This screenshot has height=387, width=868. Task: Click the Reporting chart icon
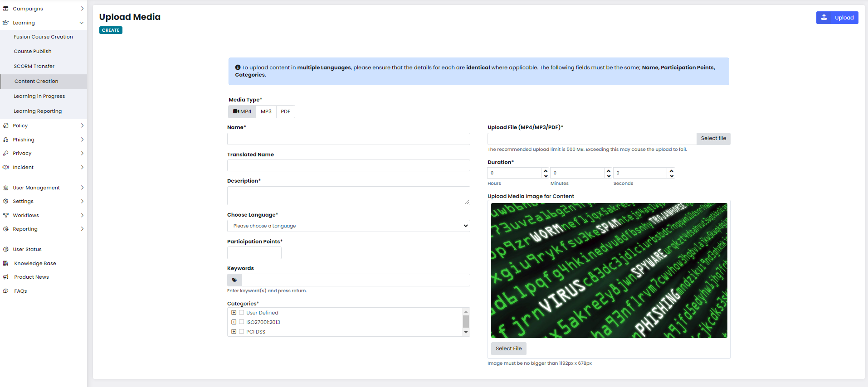[x=5, y=229]
